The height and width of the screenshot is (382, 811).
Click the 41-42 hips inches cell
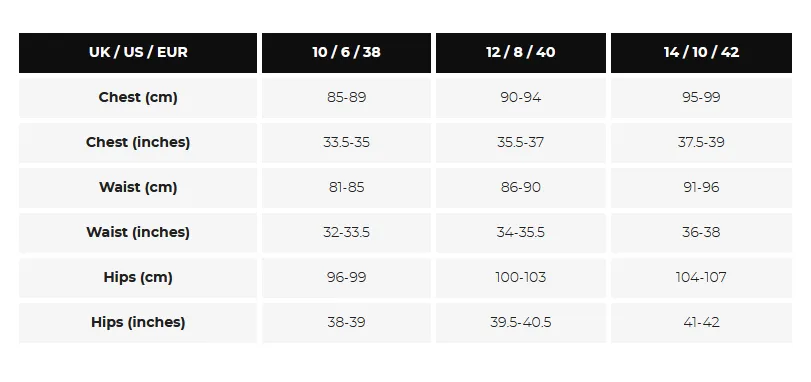pyautogui.click(x=701, y=323)
